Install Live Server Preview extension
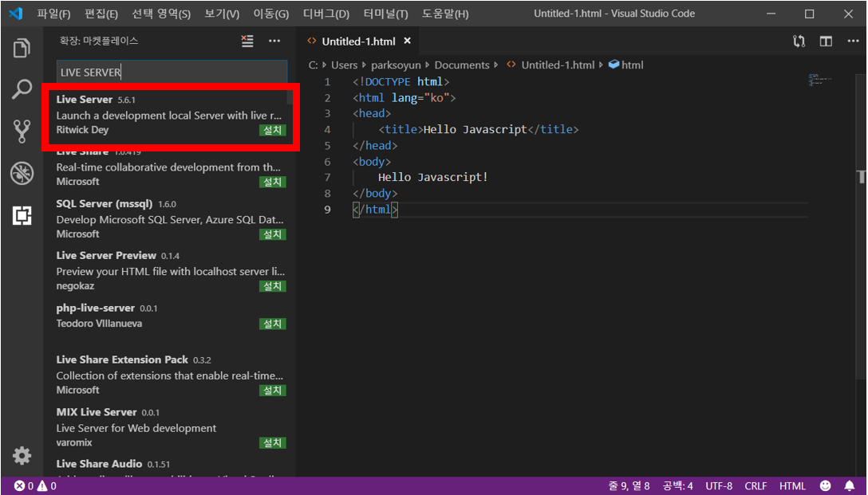This screenshot has width=868, height=495. click(x=272, y=286)
